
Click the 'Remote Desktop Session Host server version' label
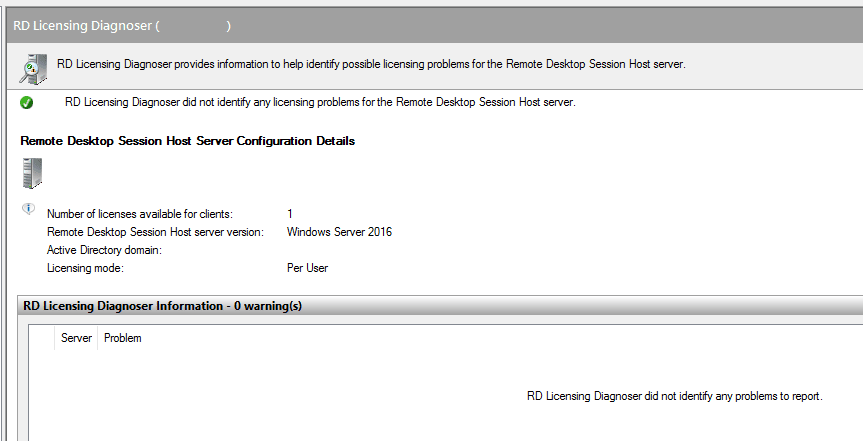click(155, 232)
